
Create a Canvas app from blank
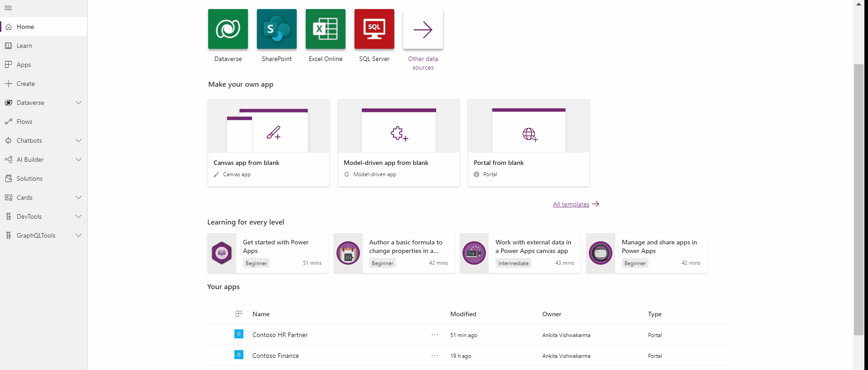[x=268, y=142]
